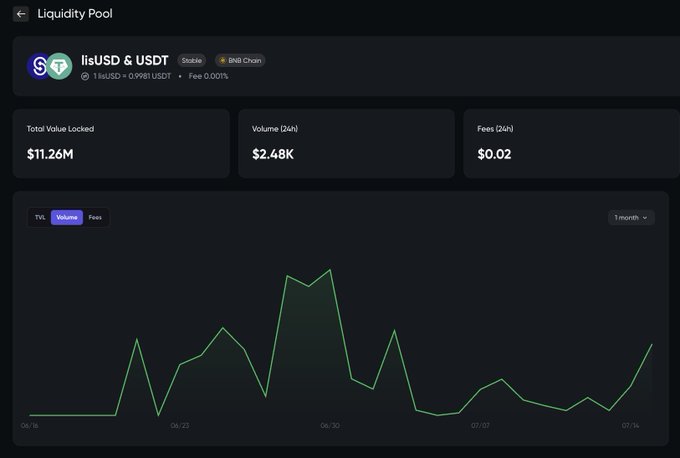Click the 06/16 date axis label

[29, 425]
